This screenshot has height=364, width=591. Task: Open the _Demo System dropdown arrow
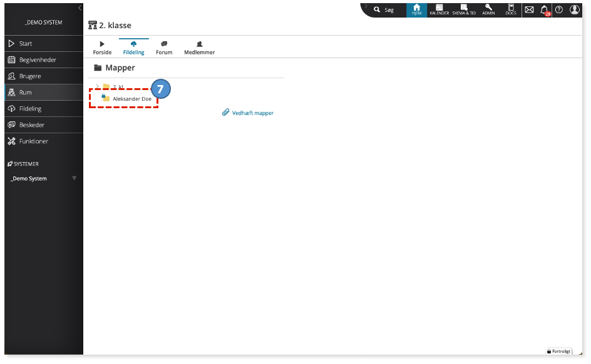pos(75,178)
